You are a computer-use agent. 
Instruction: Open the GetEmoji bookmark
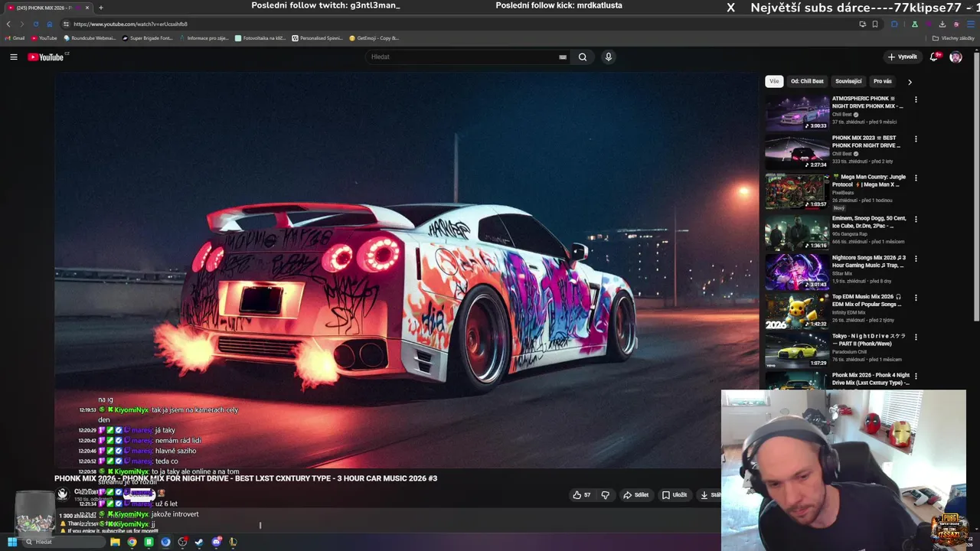374,37
